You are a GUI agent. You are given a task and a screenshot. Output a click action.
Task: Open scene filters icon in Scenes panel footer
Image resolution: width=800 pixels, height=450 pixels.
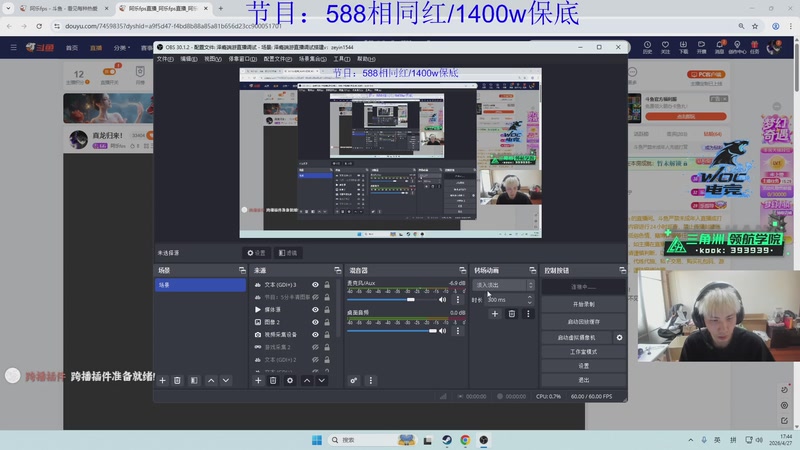[194, 381]
